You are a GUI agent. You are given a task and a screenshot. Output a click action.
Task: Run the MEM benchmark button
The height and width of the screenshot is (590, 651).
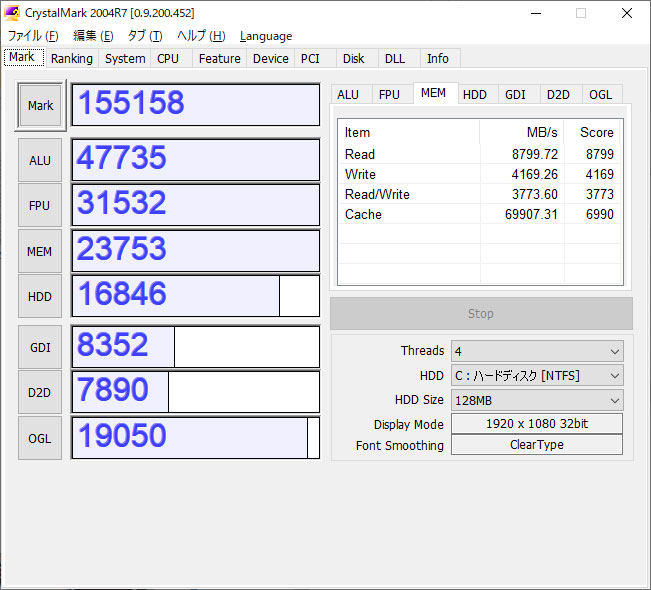coord(40,251)
